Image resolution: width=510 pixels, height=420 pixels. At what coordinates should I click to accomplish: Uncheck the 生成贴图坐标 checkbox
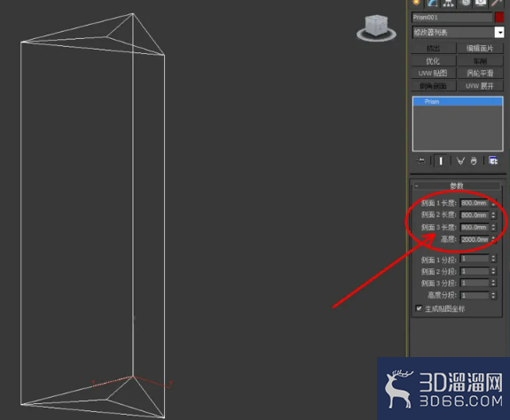tap(419, 308)
